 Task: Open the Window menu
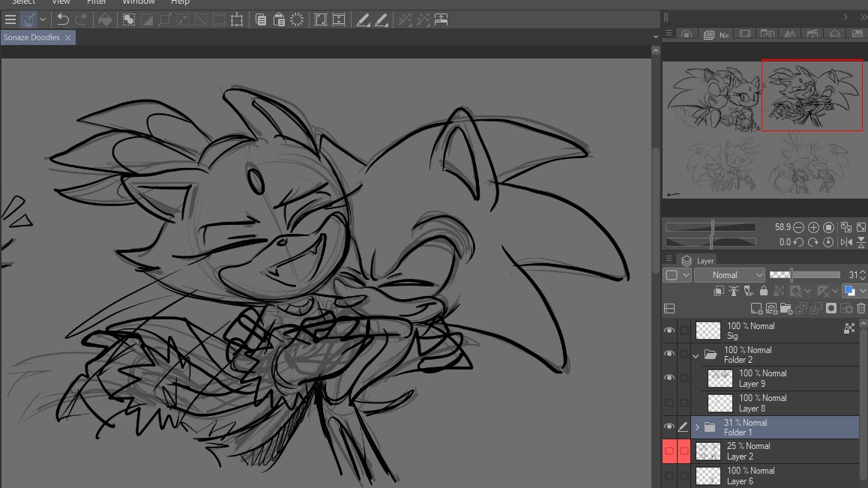point(139,2)
